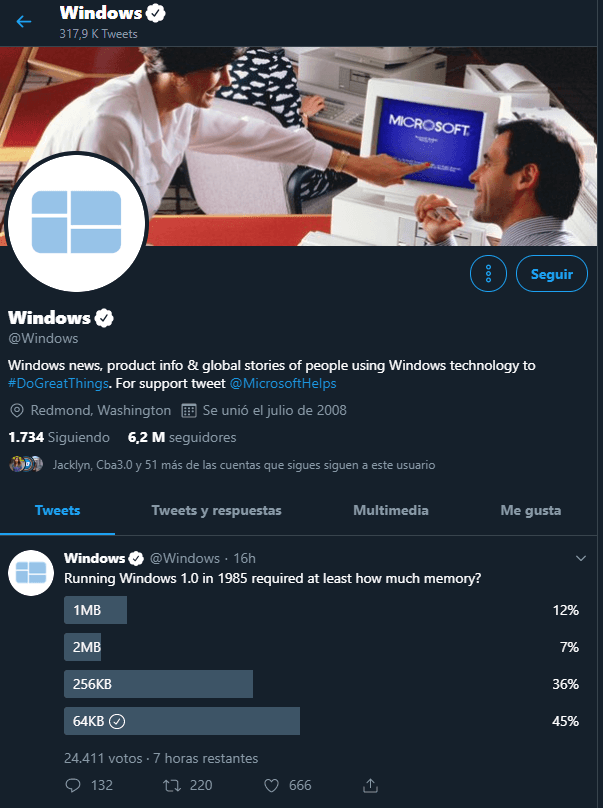Open the small Windows avatar beside the tweet
This screenshot has height=808, width=603.
31,573
